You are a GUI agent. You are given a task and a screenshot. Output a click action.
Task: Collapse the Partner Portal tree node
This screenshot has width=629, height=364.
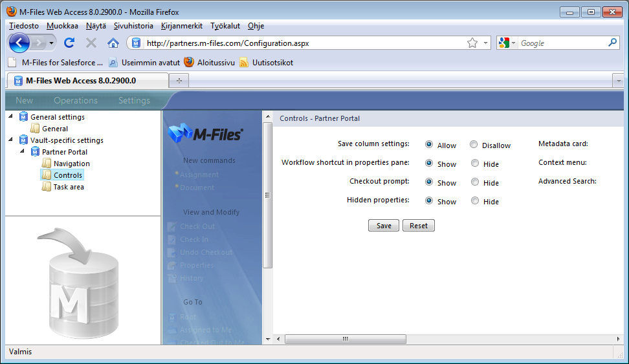tap(23, 151)
